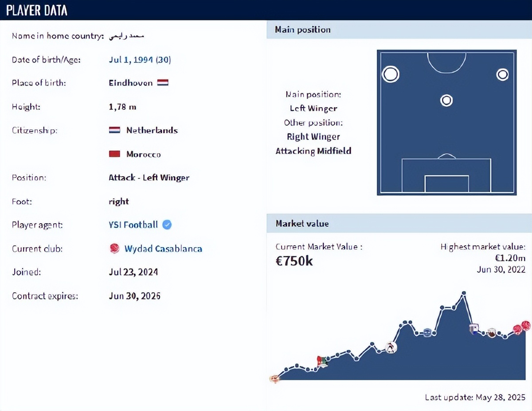
Task: Click the peak point on market value chart
Action: click(x=464, y=293)
